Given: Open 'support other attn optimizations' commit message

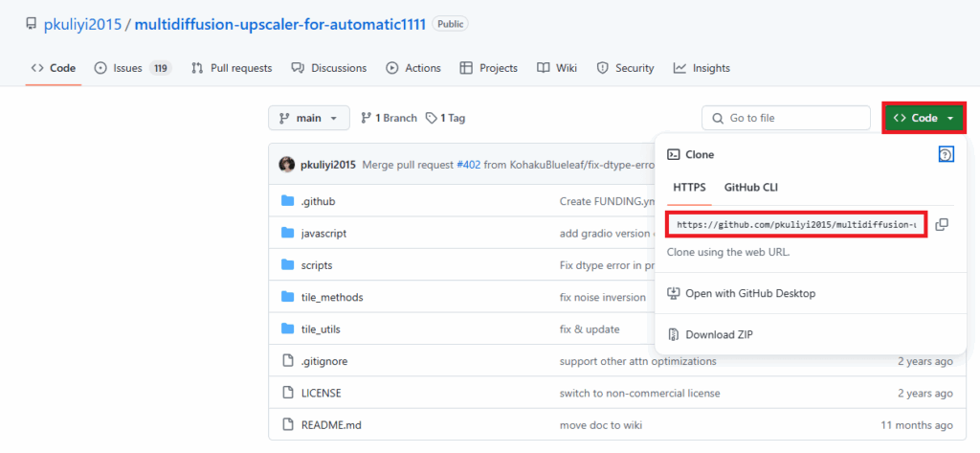Looking at the screenshot, I should pos(637,361).
